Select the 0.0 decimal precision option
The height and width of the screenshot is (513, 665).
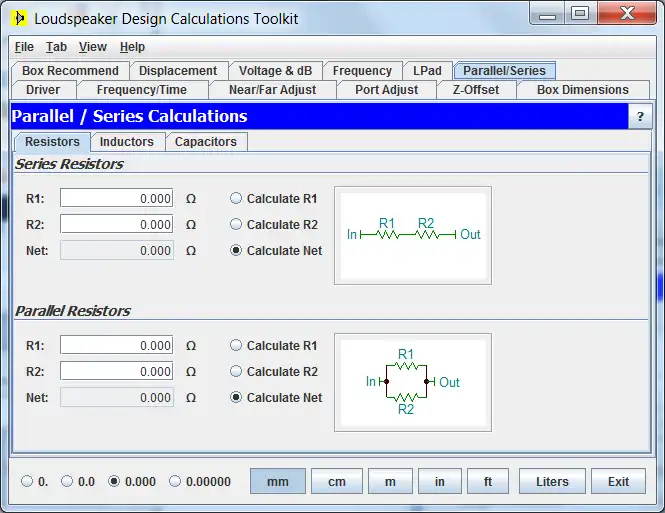click(x=68, y=482)
